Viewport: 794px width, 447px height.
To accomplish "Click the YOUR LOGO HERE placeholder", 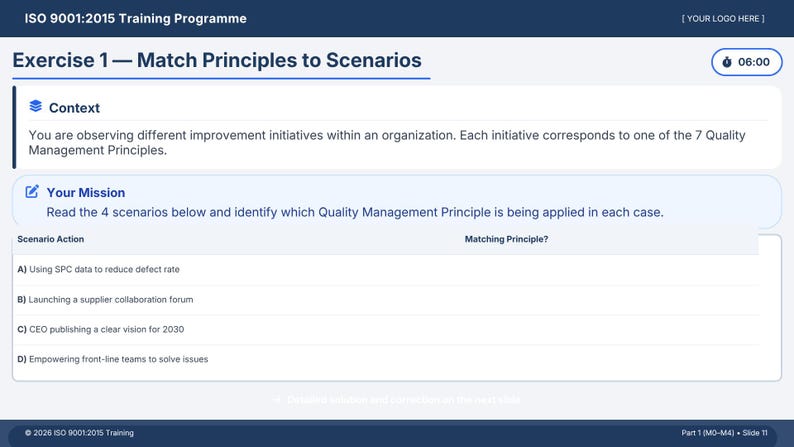I will 723,19.
